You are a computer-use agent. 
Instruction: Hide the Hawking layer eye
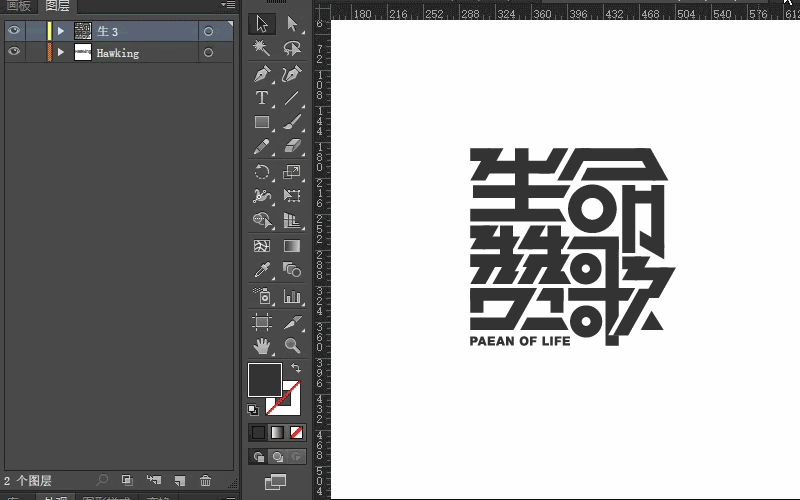coord(14,52)
